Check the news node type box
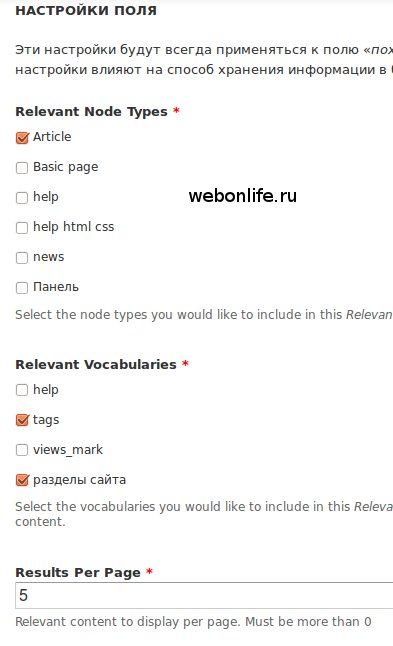The height and width of the screenshot is (646, 393). click(x=22, y=257)
